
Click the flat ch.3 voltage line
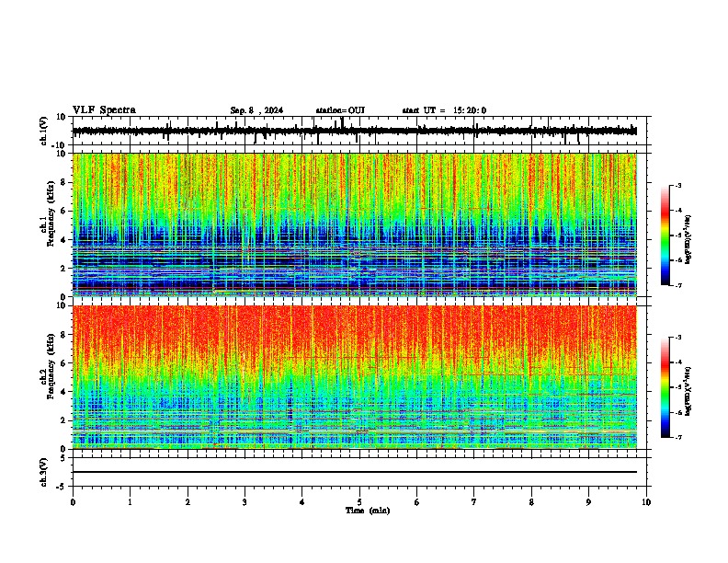coord(355,472)
